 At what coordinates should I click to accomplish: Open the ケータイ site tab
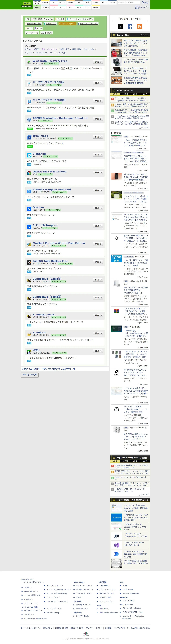click(x=96, y=3)
